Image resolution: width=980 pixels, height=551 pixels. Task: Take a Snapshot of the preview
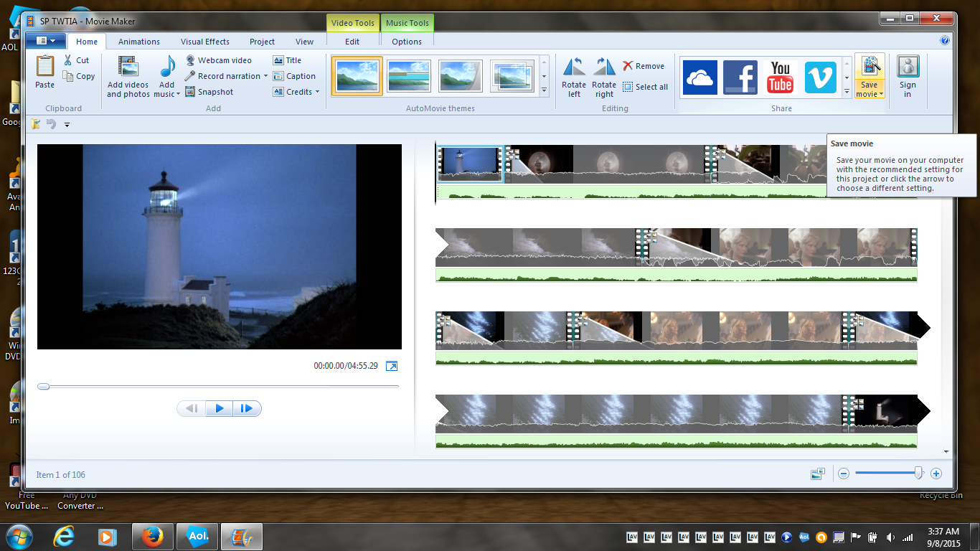209,92
